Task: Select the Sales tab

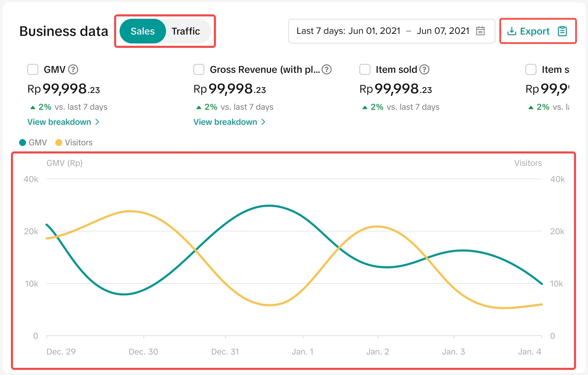Action: coord(143,31)
